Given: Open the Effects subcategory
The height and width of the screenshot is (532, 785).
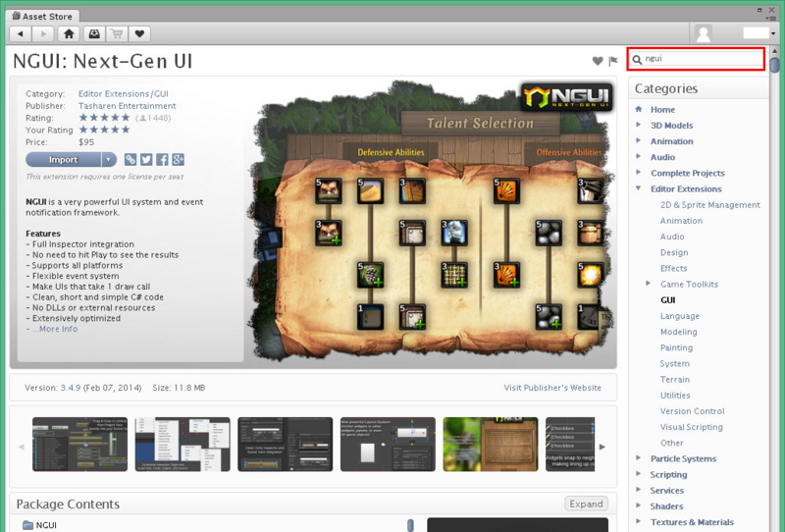Looking at the screenshot, I should click(x=674, y=269).
